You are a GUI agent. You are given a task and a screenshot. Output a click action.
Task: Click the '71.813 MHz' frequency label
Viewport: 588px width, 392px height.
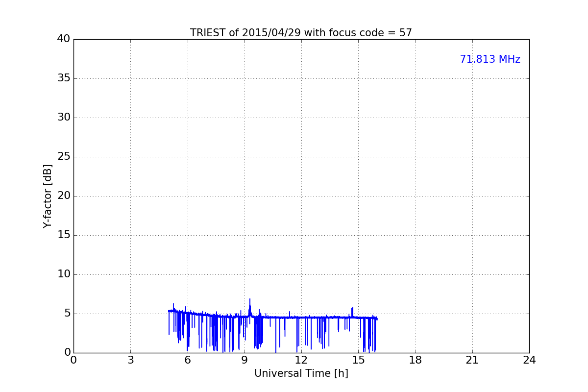tap(490, 59)
